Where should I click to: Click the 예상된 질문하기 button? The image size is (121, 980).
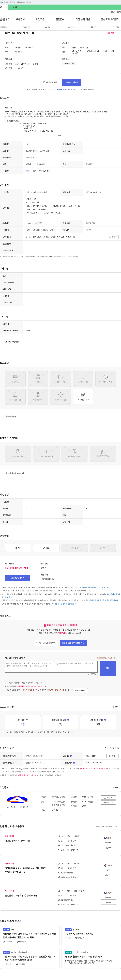click(x=81, y=690)
